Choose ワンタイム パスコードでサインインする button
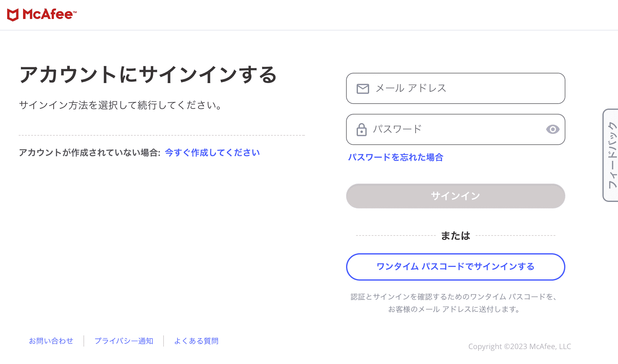 pyautogui.click(x=455, y=267)
